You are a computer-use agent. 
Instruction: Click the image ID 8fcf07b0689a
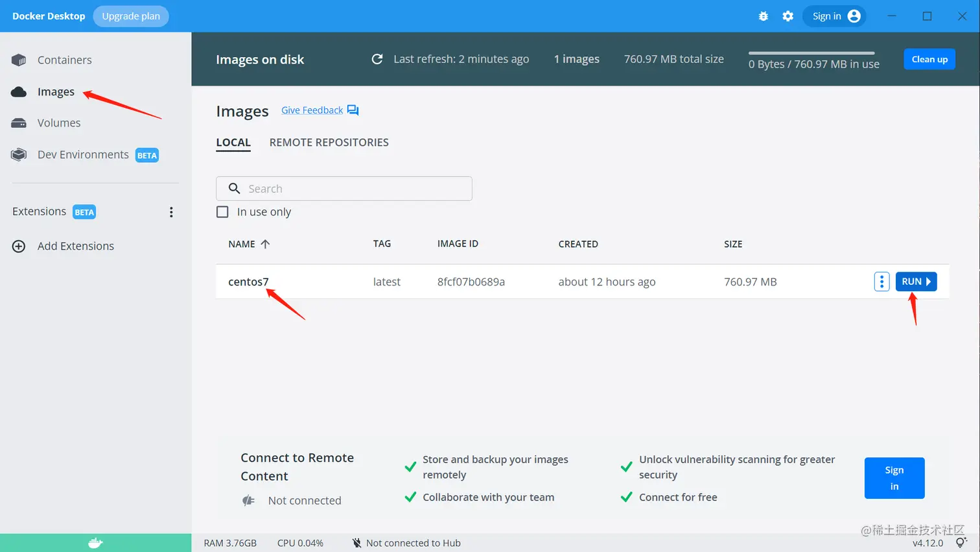click(471, 282)
